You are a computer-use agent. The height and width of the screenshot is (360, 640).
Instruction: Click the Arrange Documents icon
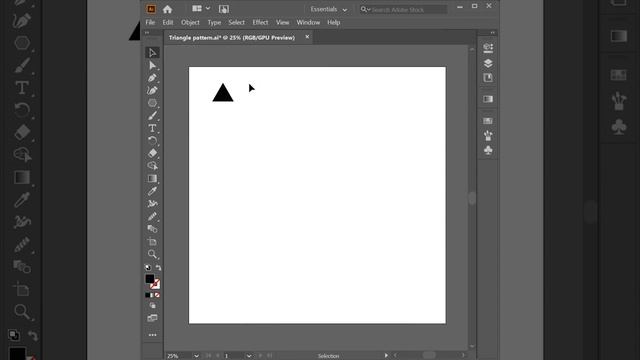point(197,9)
